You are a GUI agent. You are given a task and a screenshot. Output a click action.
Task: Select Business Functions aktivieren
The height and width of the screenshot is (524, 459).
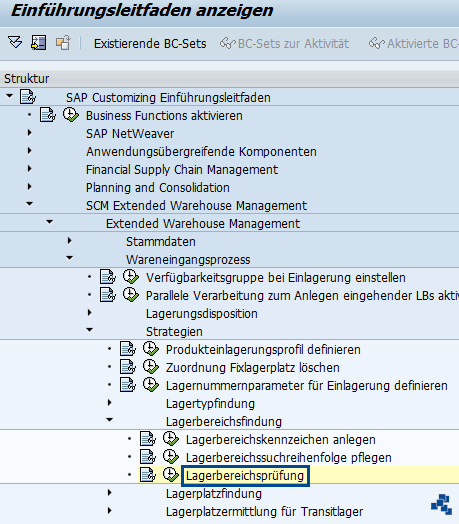pos(164,116)
